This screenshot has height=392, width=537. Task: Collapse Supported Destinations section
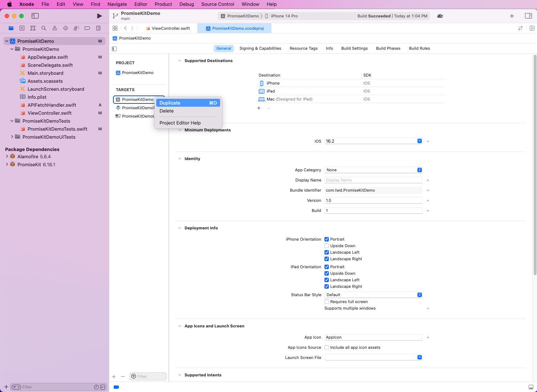tap(179, 61)
